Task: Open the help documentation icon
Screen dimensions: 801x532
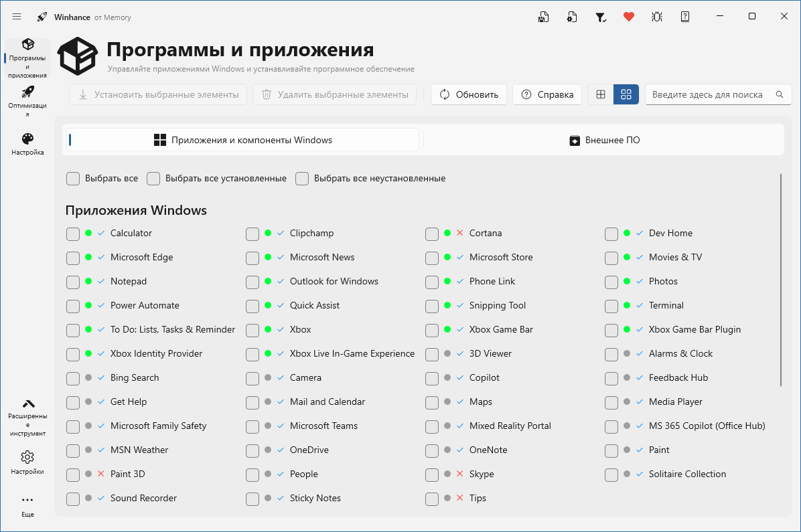Action: [684, 16]
